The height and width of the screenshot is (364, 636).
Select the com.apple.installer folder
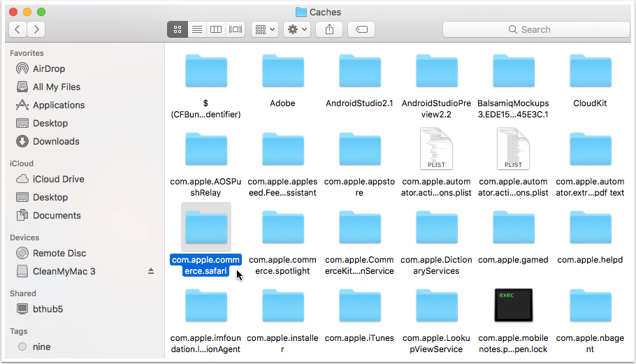click(x=283, y=305)
